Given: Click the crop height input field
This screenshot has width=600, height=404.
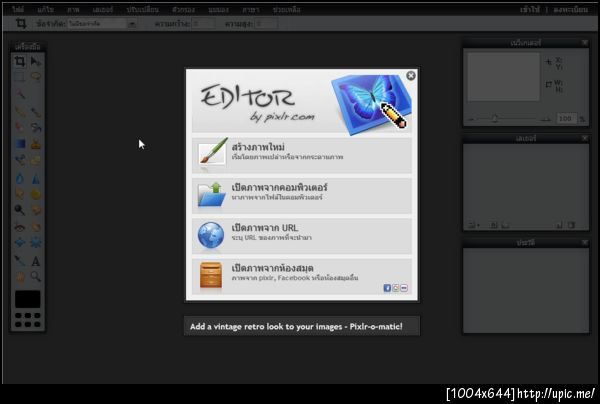Looking at the screenshot, I should pyautogui.click(x=266, y=24).
